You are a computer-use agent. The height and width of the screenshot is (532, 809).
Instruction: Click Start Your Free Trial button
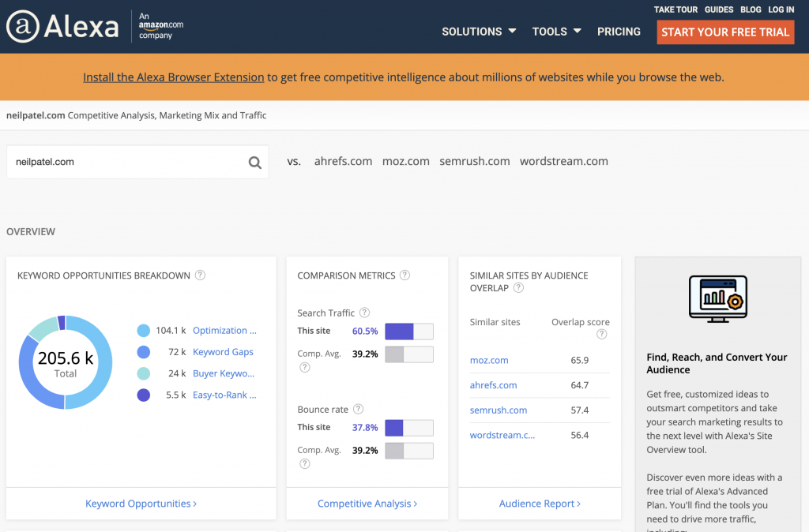pos(725,32)
